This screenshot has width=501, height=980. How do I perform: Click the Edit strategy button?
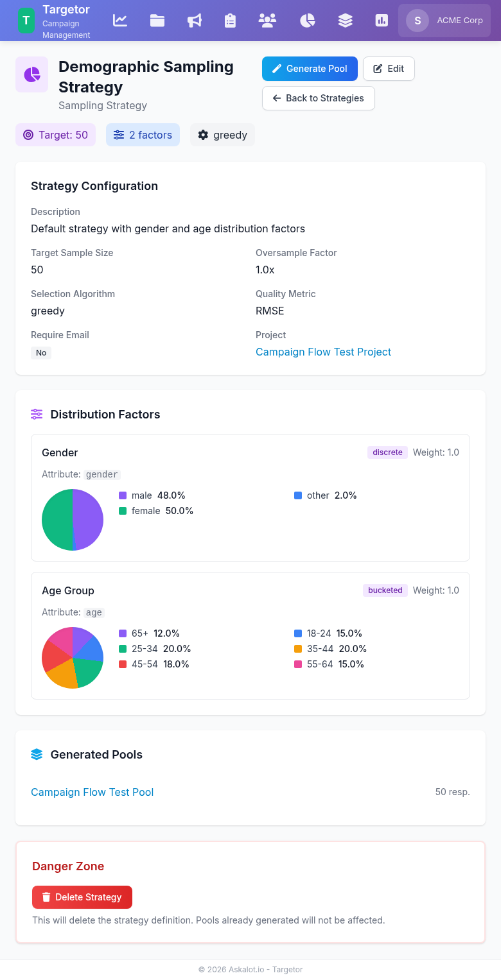click(x=389, y=69)
